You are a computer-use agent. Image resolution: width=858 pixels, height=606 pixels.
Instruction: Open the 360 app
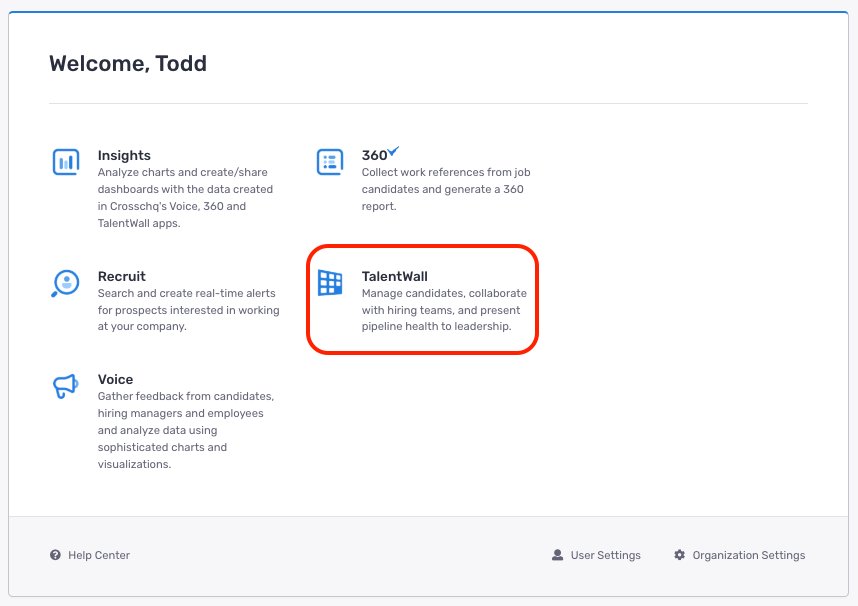pos(371,155)
